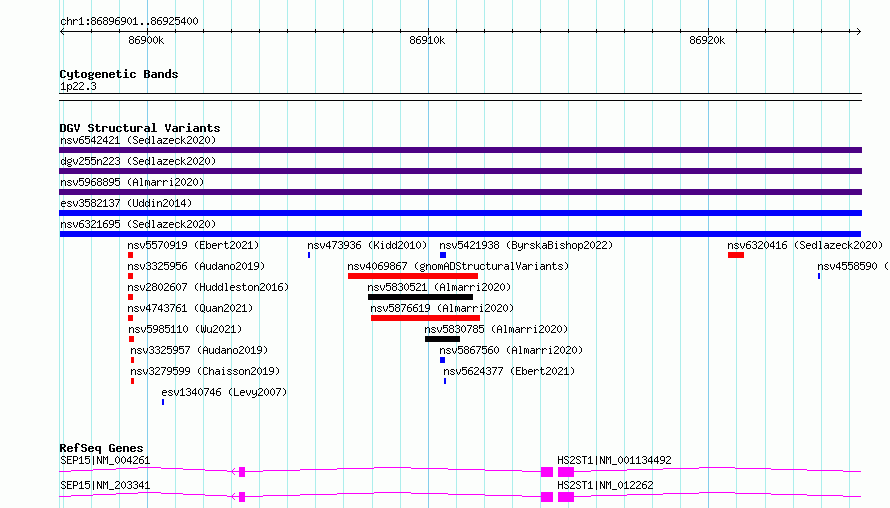Click the nsv5830785 (Almarri2020) label
Image resolution: width=890 pixels, height=508 pixels.
point(496,329)
